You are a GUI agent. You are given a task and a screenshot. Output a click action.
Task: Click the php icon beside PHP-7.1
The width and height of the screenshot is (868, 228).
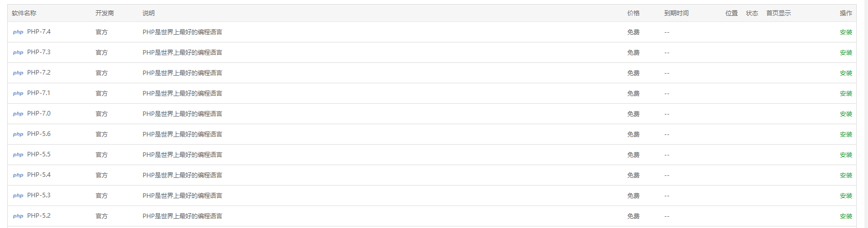click(18, 94)
